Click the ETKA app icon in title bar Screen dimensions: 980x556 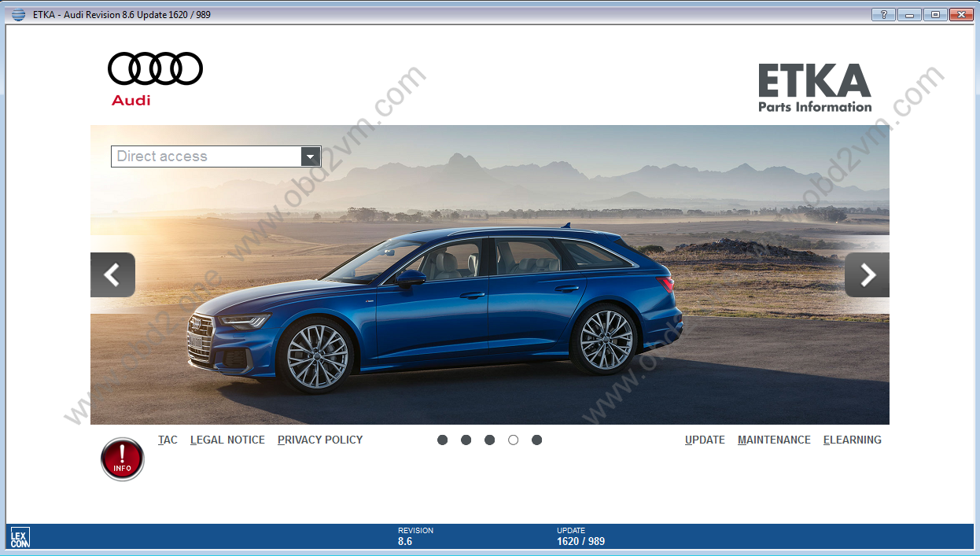18,14
